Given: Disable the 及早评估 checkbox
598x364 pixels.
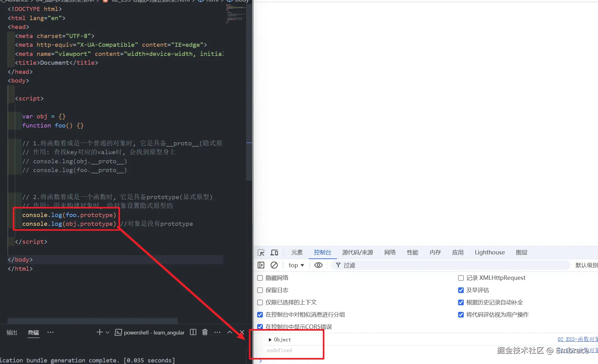Looking at the screenshot, I should (461, 290).
